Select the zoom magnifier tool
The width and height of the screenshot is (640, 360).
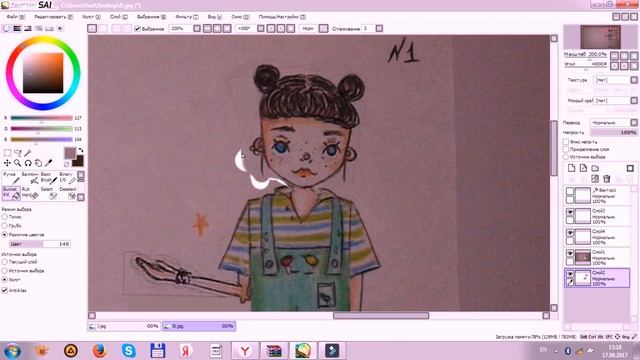pos(18,163)
